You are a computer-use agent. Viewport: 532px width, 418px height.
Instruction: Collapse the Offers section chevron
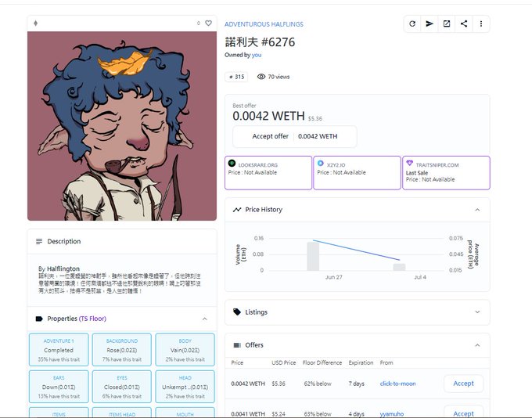tap(477, 345)
